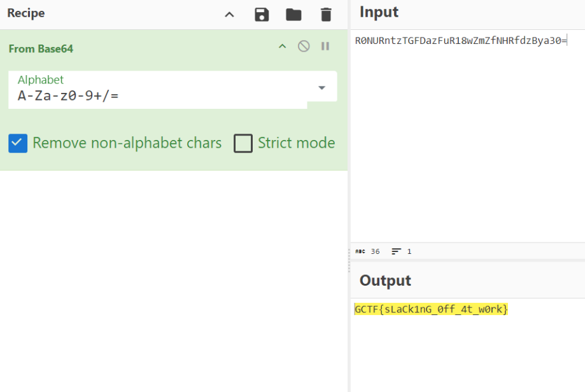Click the Input panel heading

[x=379, y=12]
